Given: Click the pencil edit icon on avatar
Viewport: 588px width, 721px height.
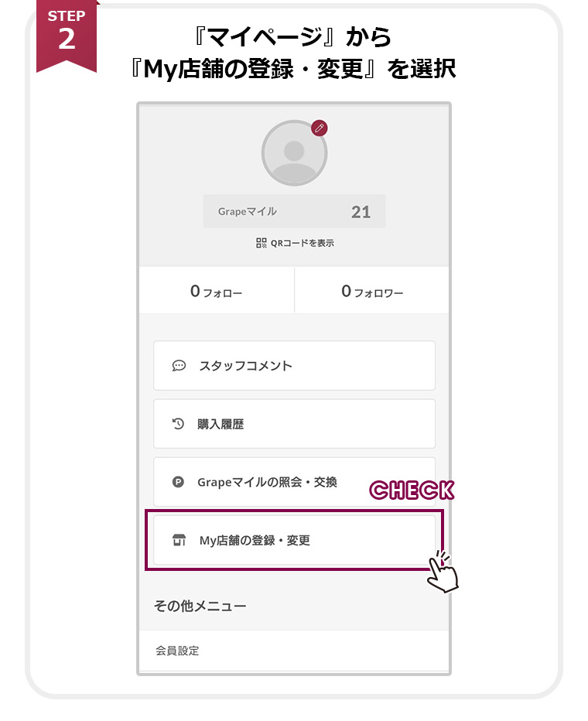Looking at the screenshot, I should (319, 128).
